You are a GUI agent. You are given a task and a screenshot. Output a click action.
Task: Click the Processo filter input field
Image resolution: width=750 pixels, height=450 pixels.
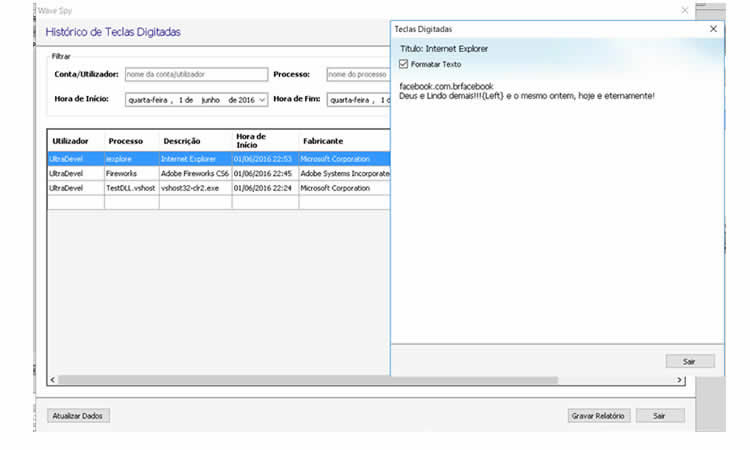click(x=356, y=74)
